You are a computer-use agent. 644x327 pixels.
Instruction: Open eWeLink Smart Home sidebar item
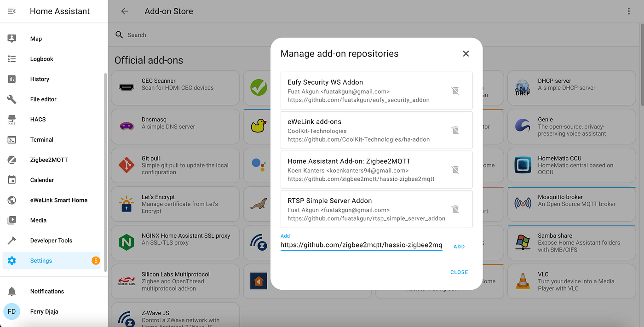pos(52,200)
